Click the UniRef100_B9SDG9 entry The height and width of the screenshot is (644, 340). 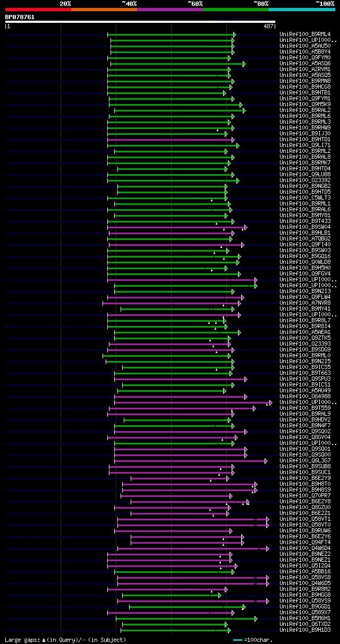coord(305,350)
